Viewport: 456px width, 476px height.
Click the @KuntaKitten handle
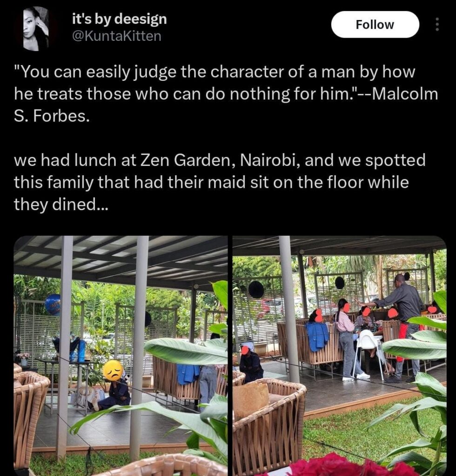[x=117, y=36]
